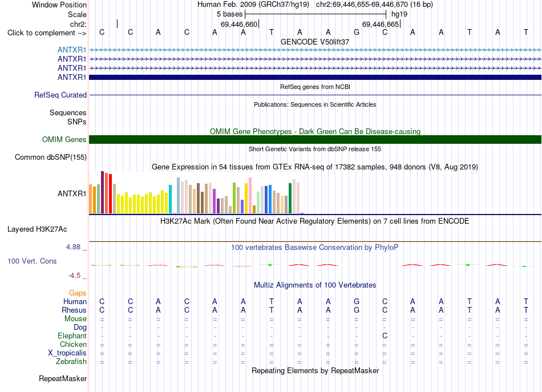Viewport: 542px width, 392px height.
Task: Select the Zebrafish species row label
Action: pyautogui.click(x=71, y=362)
